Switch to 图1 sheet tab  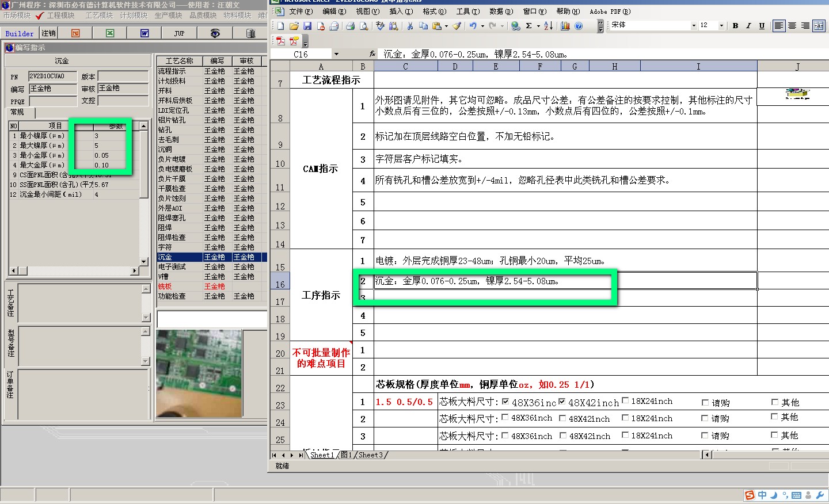coord(346,455)
